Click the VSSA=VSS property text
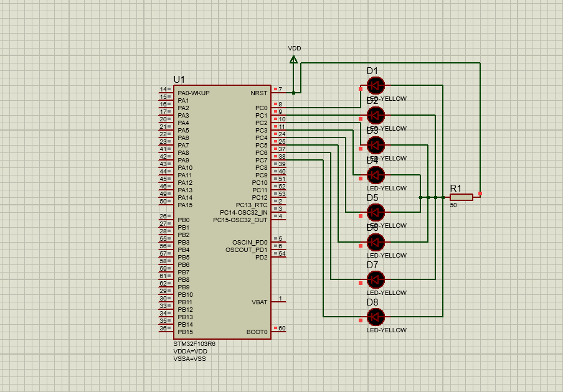Image resolution: width=563 pixels, height=392 pixels. pos(189,358)
